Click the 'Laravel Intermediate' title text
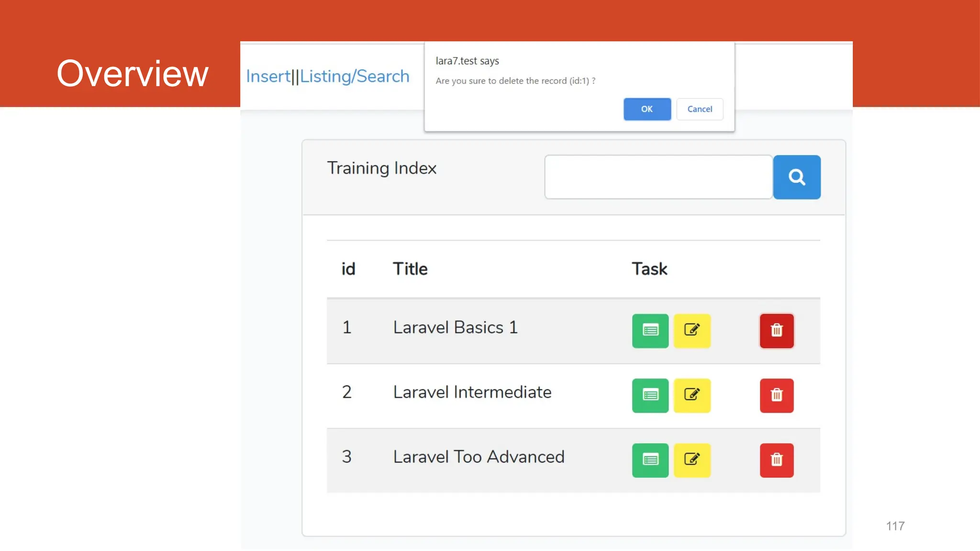Image resolution: width=980 pixels, height=551 pixels. point(472,392)
